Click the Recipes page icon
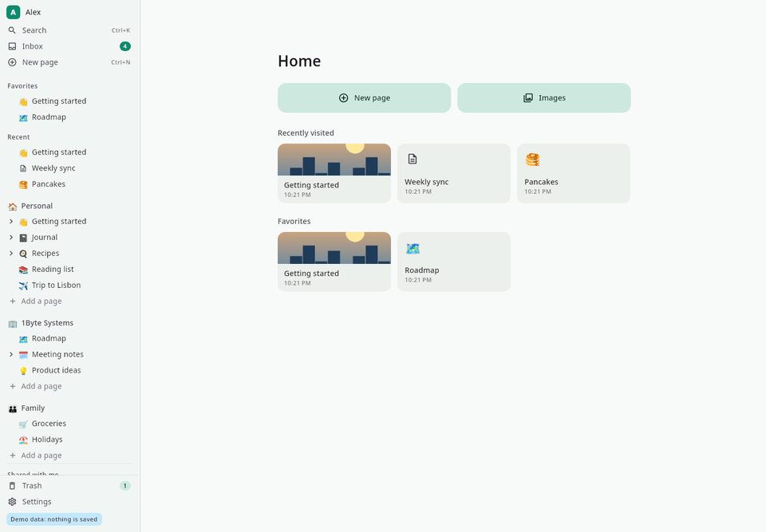766x532 pixels. pyautogui.click(x=23, y=254)
